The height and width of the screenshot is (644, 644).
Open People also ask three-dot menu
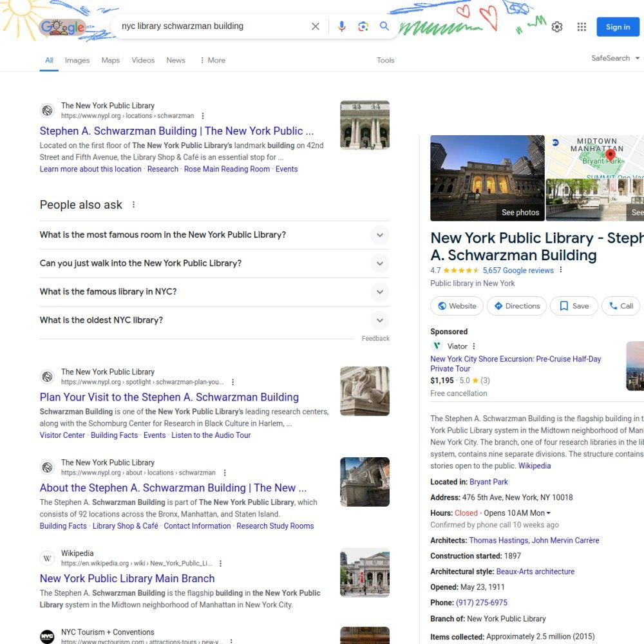133,205
